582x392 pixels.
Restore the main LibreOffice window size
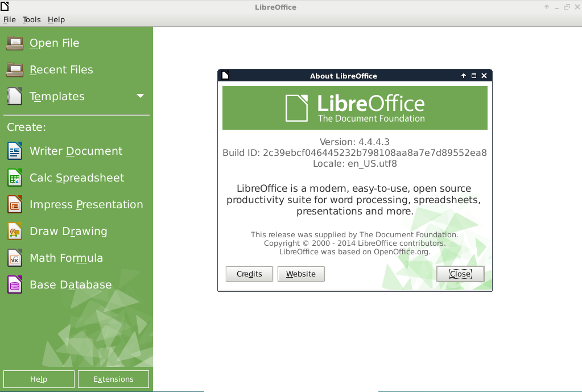click(567, 7)
